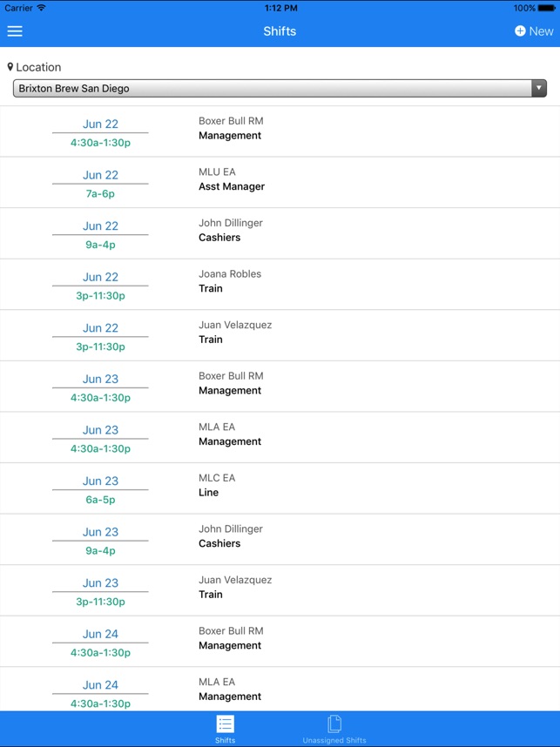
Task: Open the hamburger menu
Action: click(x=15, y=31)
